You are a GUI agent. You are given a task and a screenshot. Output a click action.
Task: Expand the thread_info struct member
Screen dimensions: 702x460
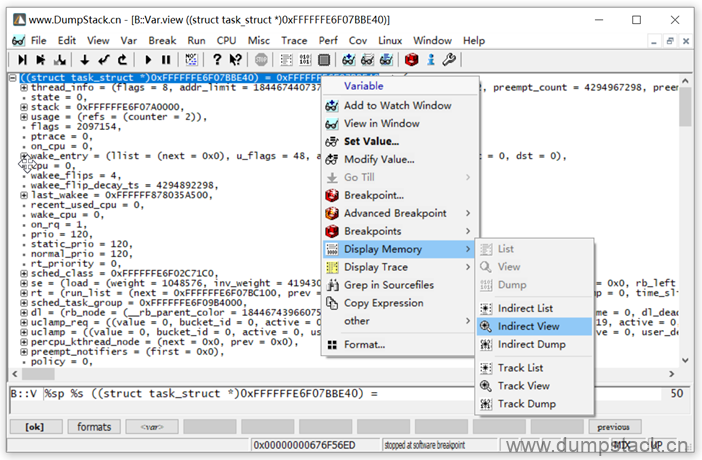pos(24,87)
